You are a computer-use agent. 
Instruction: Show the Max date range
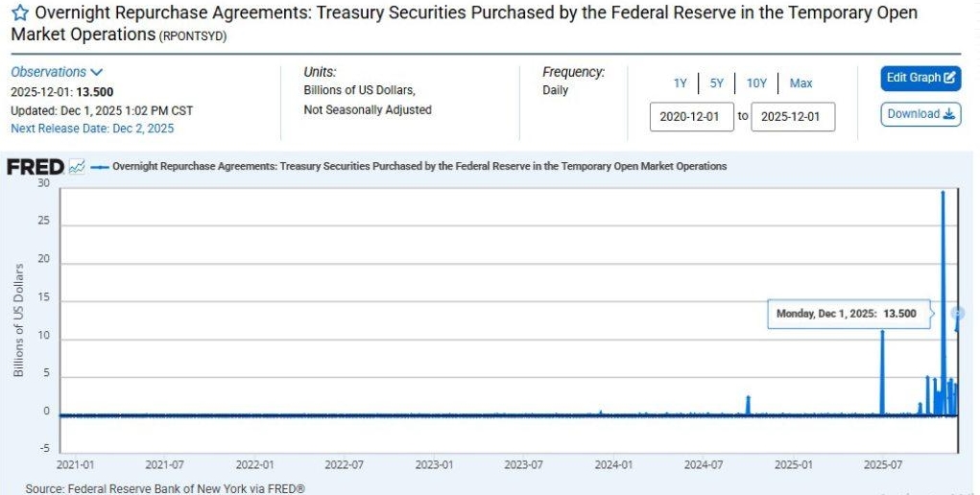pyautogui.click(x=801, y=83)
